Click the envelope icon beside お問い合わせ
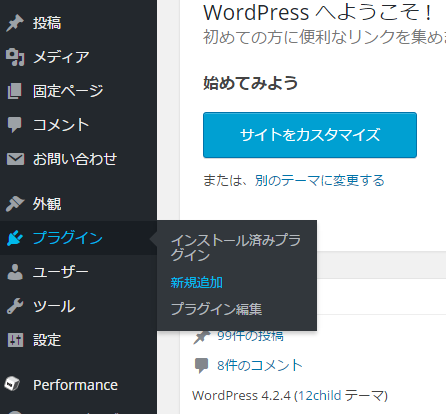This screenshot has height=414, width=446. (15, 159)
